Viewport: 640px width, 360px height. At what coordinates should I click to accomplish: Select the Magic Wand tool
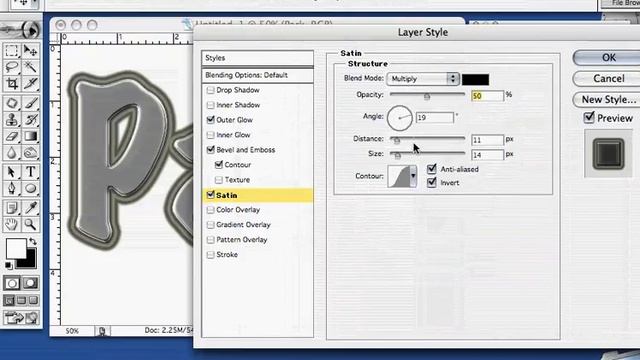coord(31,67)
